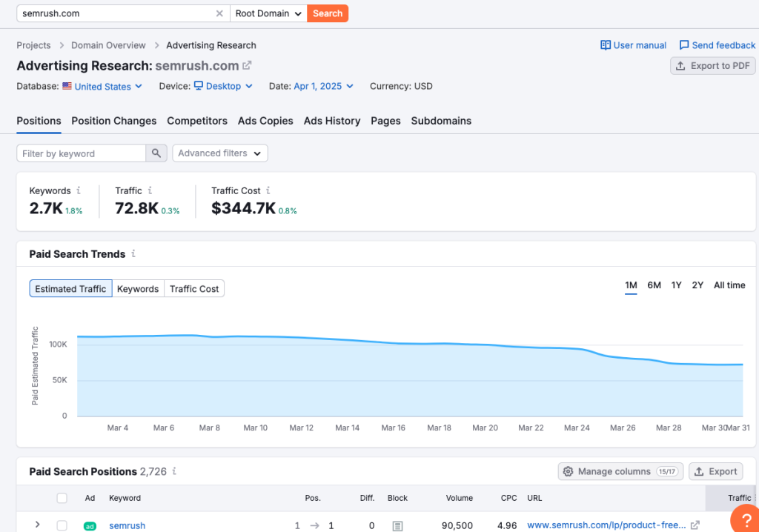Open the orange help question mark
The height and width of the screenshot is (532, 759).
746,519
